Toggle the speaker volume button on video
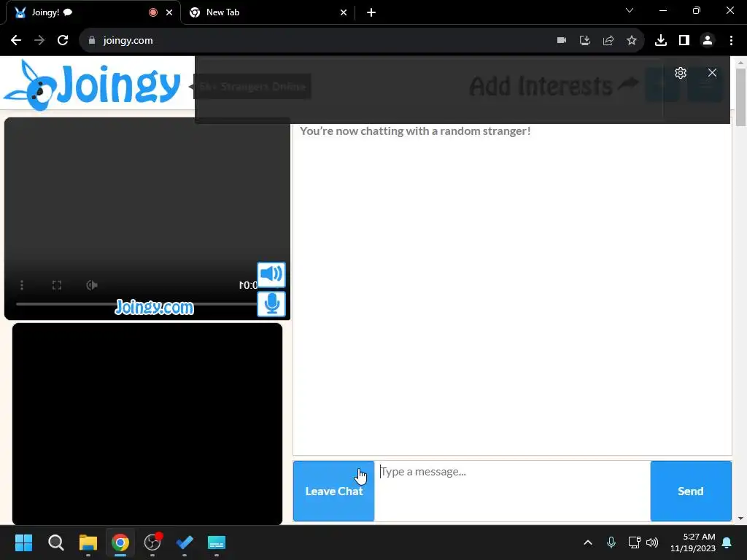The width and height of the screenshot is (747, 560). click(271, 274)
